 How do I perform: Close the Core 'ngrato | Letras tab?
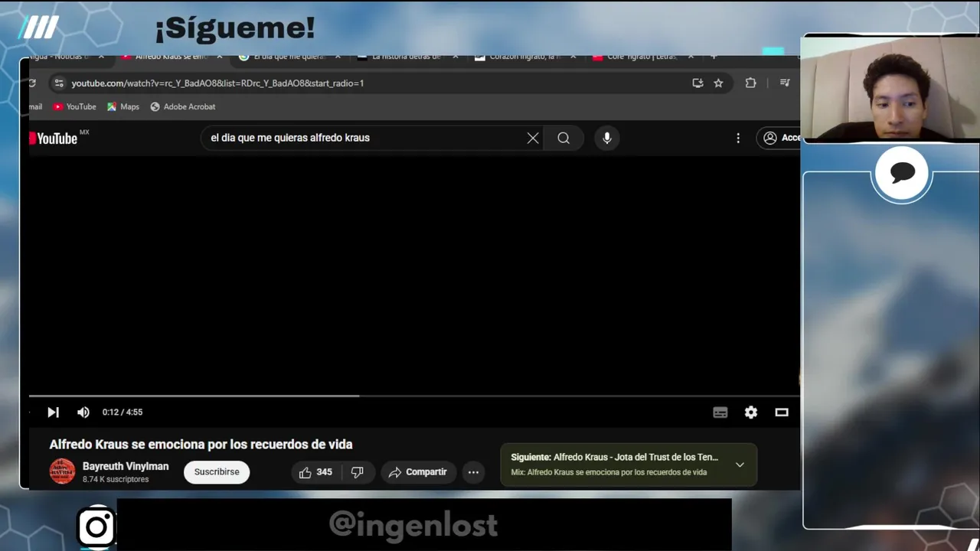[691, 57]
